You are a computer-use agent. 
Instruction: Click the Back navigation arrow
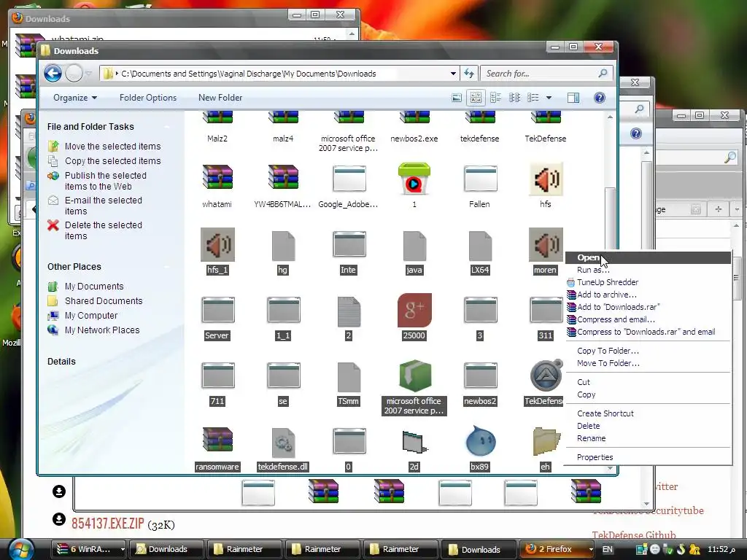[x=53, y=74]
